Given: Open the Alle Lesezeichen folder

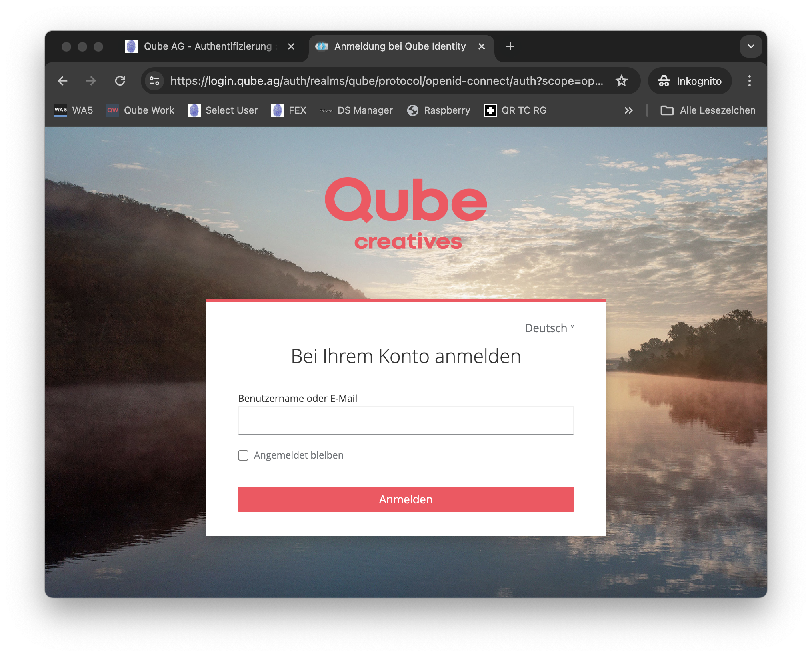Looking at the screenshot, I should [708, 110].
